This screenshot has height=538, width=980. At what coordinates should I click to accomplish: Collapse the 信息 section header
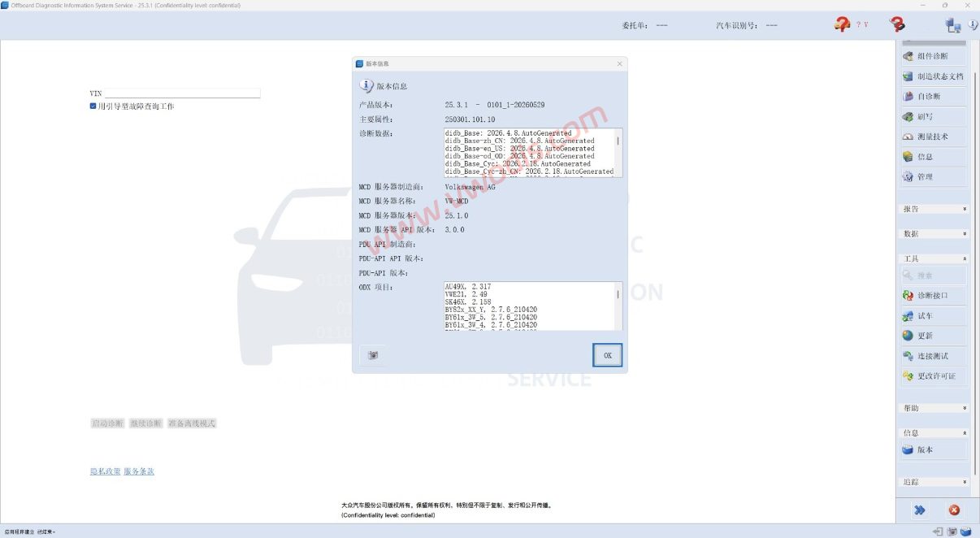[x=935, y=433]
